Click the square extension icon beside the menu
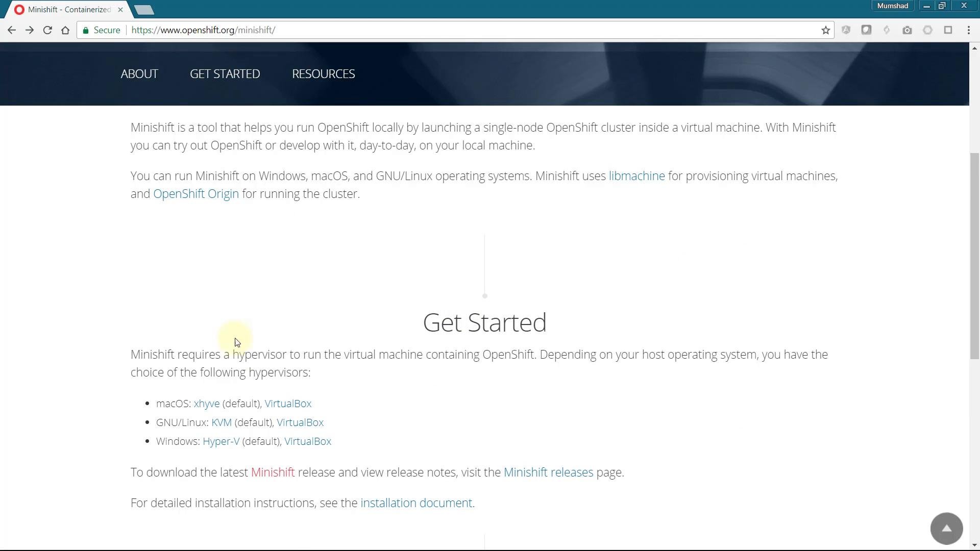Screen dimensions: 980x551 (948, 30)
